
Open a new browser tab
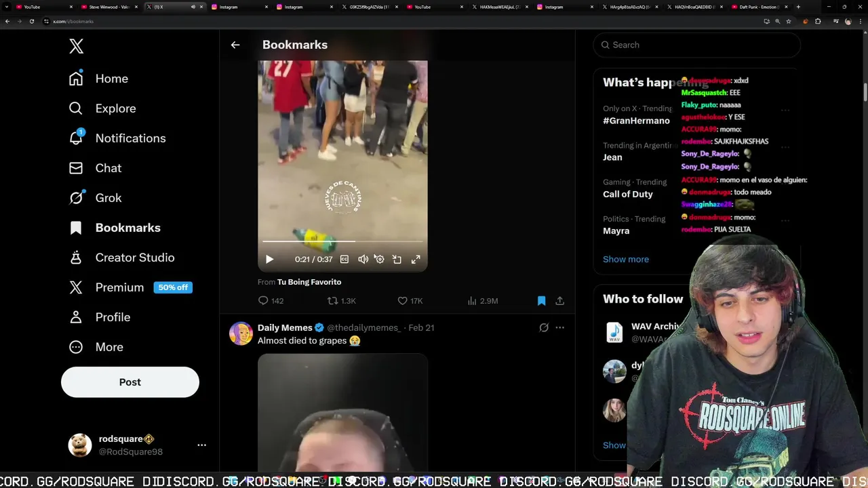tap(798, 7)
